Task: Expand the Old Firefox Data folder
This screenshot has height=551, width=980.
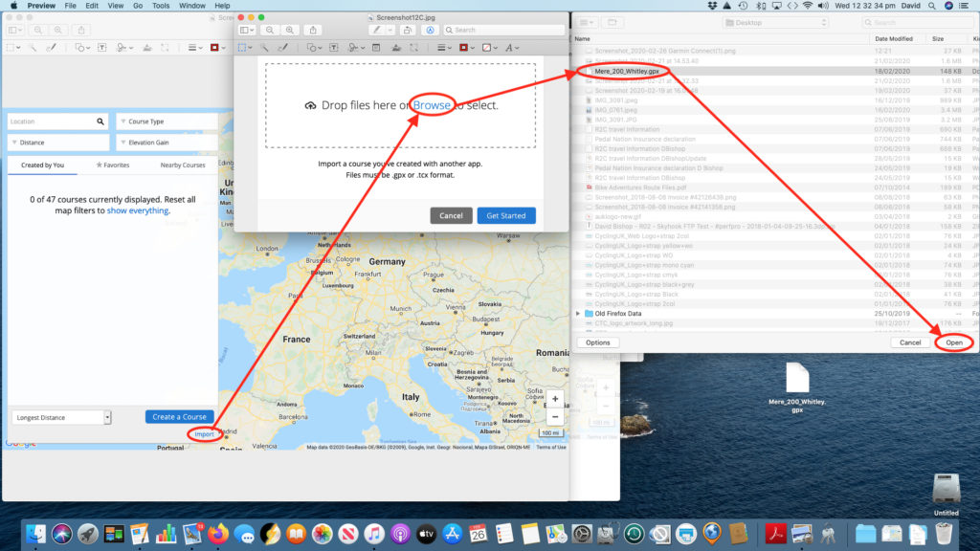Action: (578, 314)
